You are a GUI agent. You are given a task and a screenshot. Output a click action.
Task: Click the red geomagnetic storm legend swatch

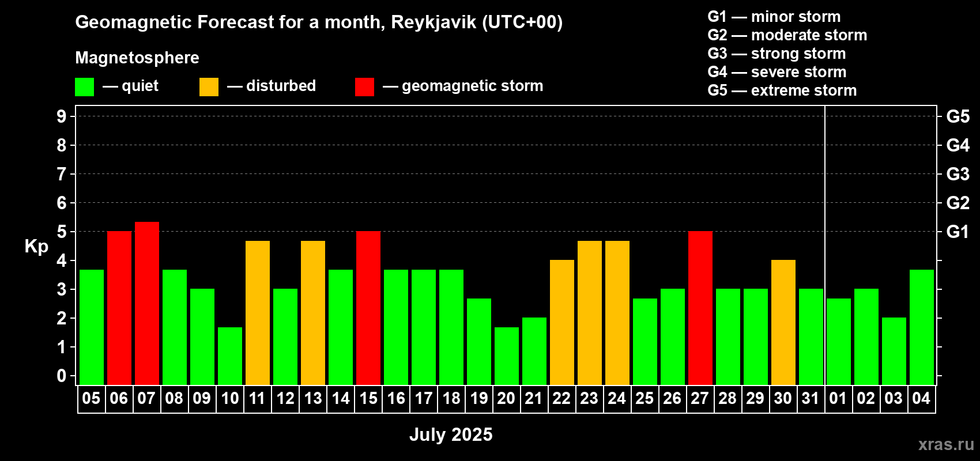[x=364, y=87]
